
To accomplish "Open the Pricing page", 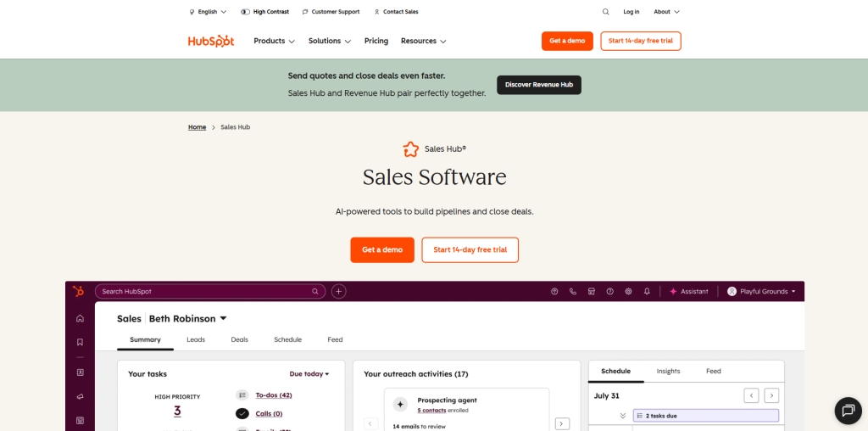I will click(376, 41).
